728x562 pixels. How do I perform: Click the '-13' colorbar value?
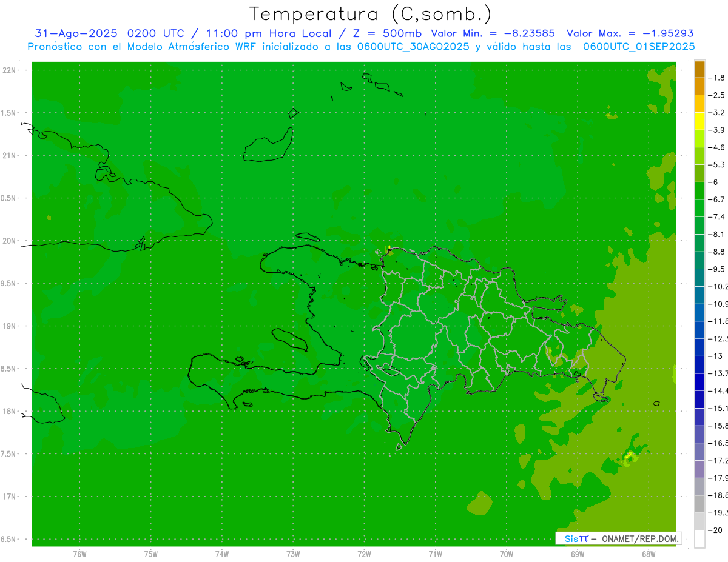716,356
